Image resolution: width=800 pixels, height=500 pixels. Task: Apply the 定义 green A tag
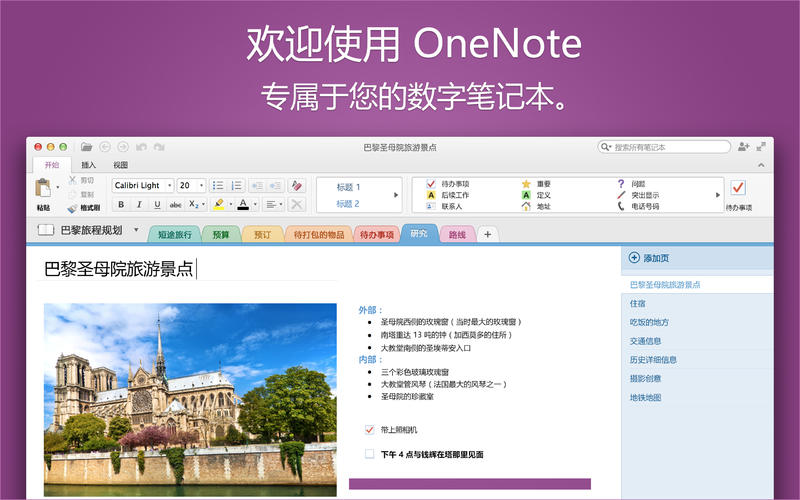click(x=536, y=195)
